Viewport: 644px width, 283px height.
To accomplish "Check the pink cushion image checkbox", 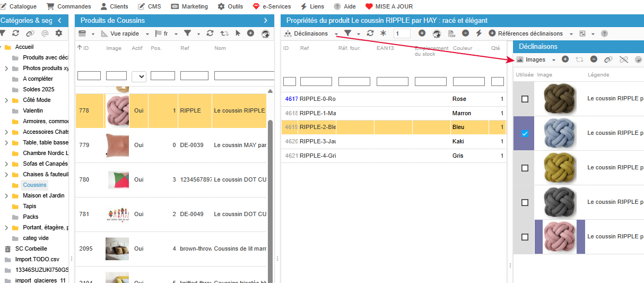I will pyautogui.click(x=525, y=237).
